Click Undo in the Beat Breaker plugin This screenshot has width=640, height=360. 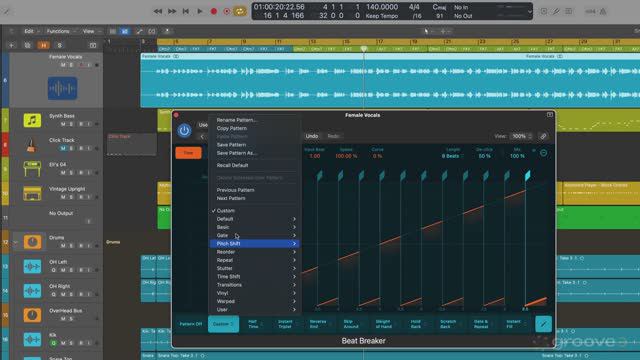click(x=312, y=136)
